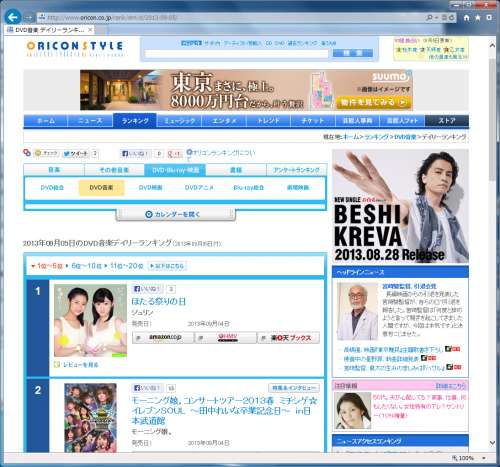The height and width of the screenshot is (467, 500).
Task: Select the Blu-ray category sub-tab
Action: [x=248, y=188]
